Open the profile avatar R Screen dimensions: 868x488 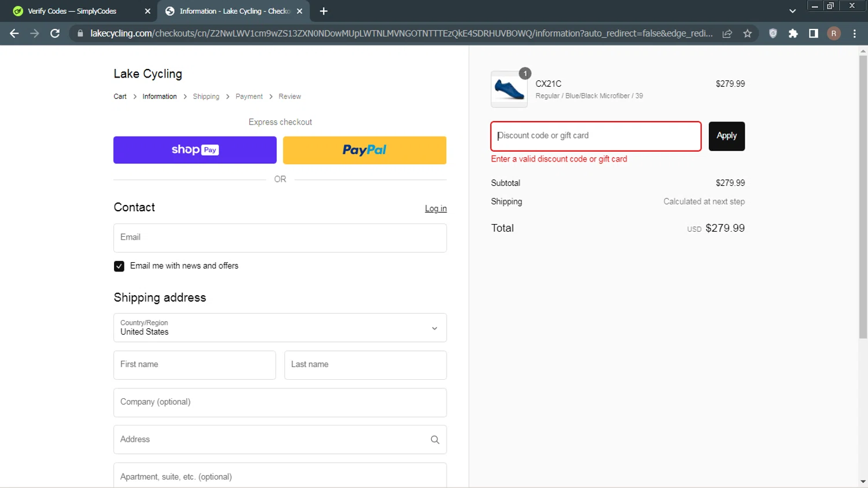[x=834, y=34]
